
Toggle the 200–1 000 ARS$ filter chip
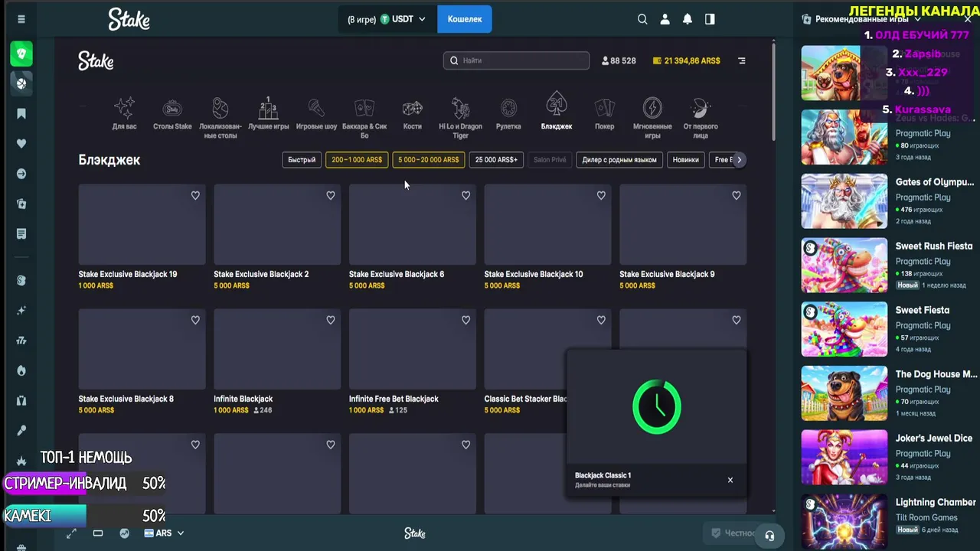[x=357, y=160]
